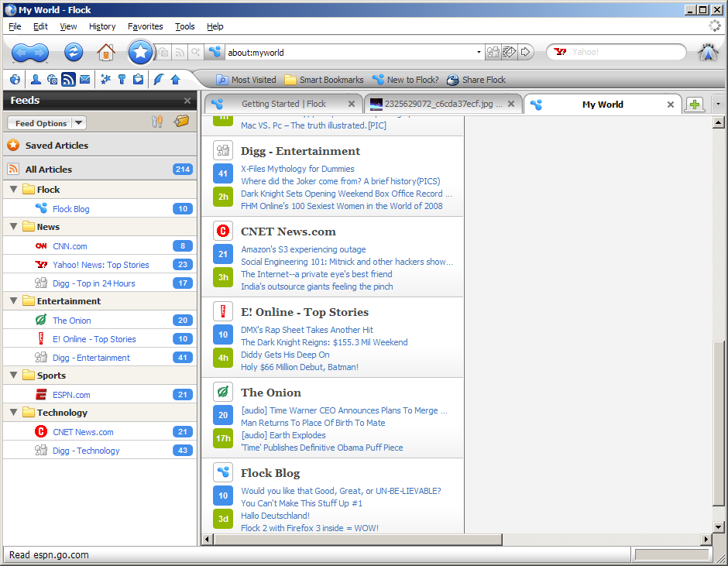Click the Go arrow button
Screen dimensions: 728x566
point(526,52)
